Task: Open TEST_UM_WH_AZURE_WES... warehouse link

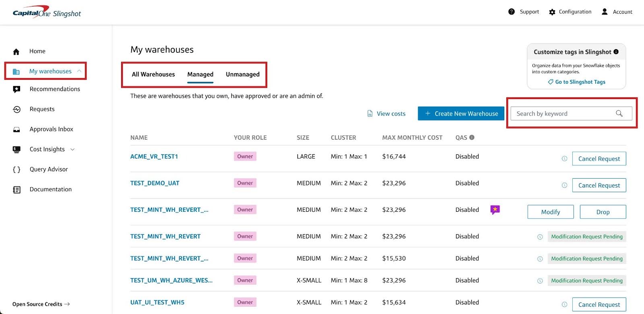Action: 171,280
